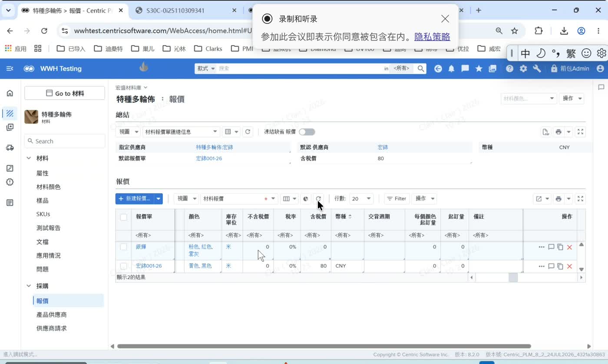Open the 供應商請求 sidebar item
The width and height of the screenshot is (608, 364).
pyautogui.click(x=52, y=328)
